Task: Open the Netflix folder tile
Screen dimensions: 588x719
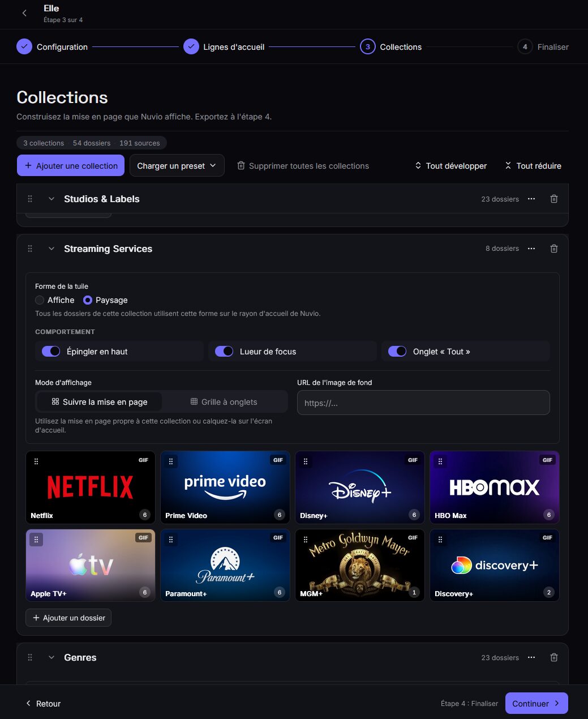Action: (90, 487)
